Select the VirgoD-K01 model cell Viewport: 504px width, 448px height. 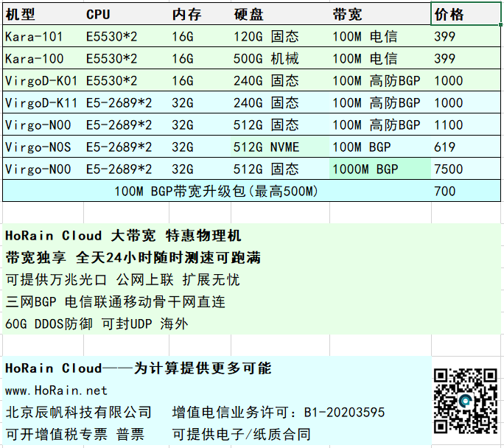[x=43, y=80]
